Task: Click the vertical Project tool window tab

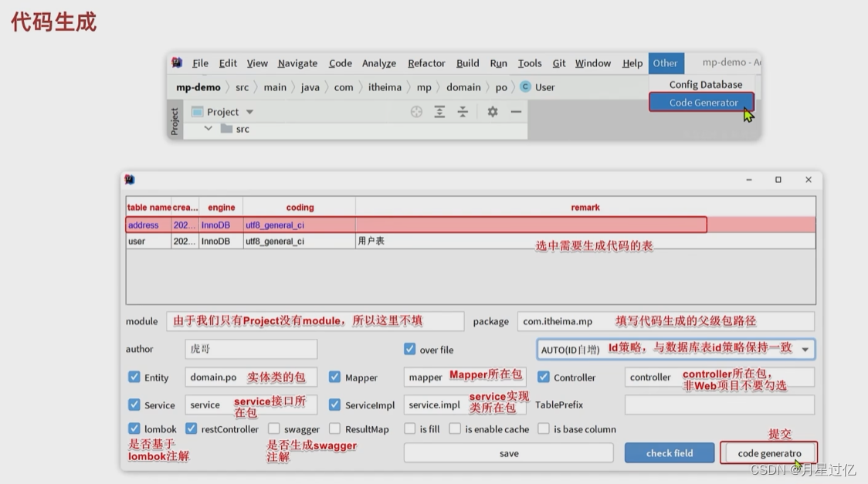Action: (x=175, y=121)
